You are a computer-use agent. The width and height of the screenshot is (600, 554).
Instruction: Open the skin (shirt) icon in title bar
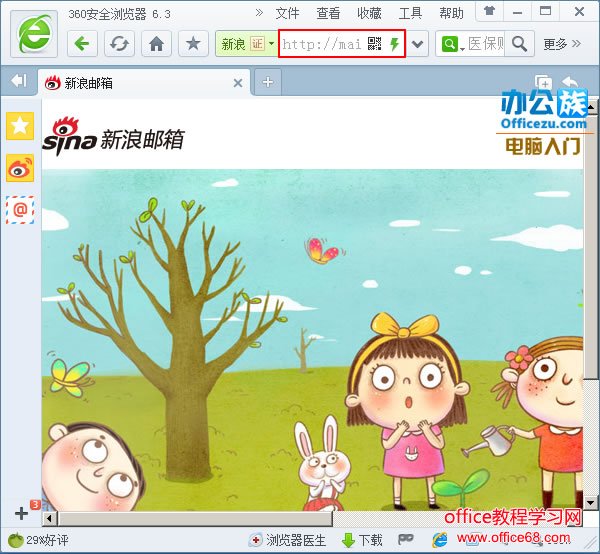tap(489, 11)
